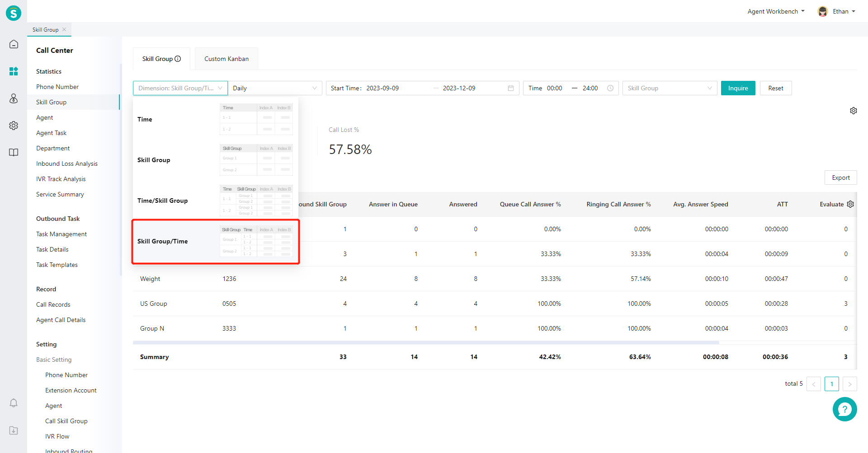Open IVR Flow setting

pyautogui.click(x=57, y=436)
